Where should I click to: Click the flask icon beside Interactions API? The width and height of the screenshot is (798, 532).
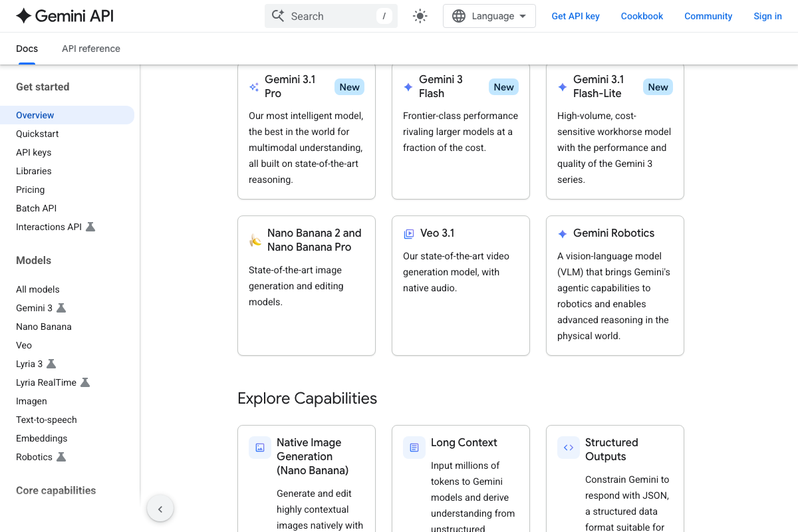(90, 227)
